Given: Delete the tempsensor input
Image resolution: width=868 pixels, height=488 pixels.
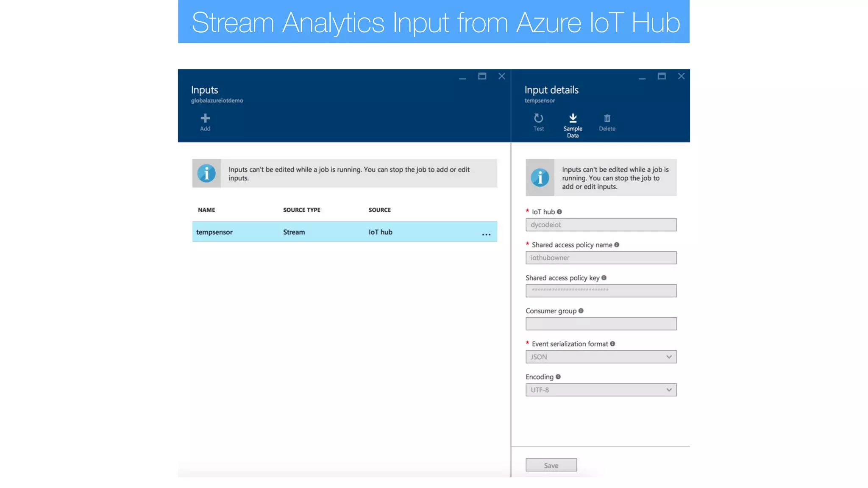Looking at the screenshot, I should 607,122.
